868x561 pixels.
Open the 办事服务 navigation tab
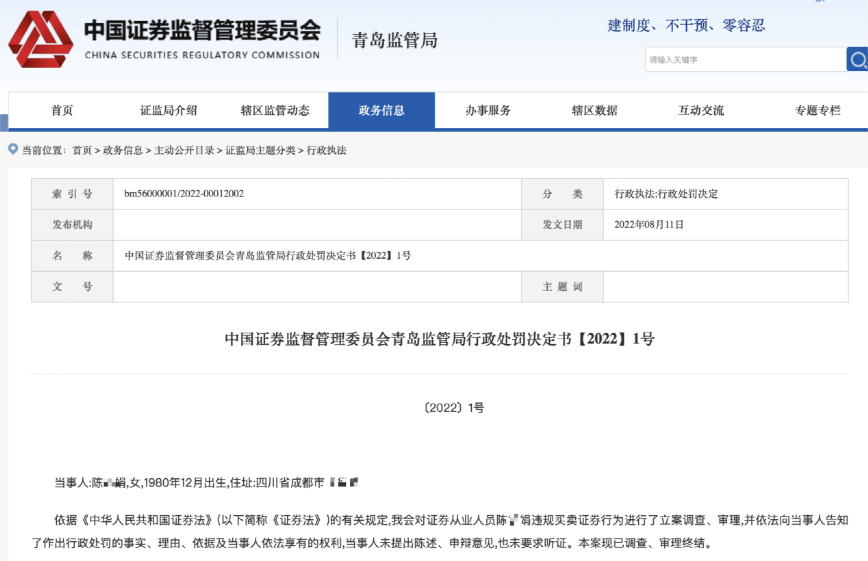488,110
